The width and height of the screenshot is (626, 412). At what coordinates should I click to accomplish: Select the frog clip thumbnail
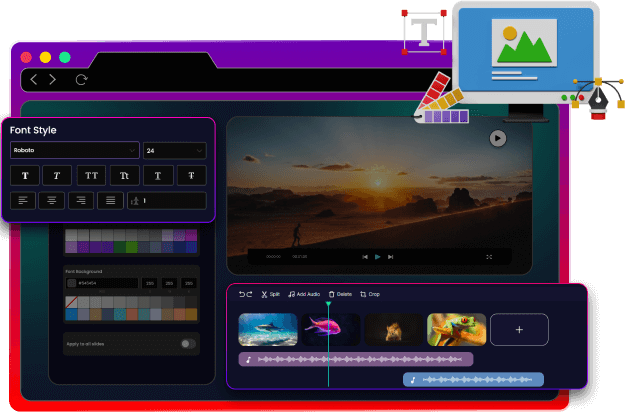[457, 329]
